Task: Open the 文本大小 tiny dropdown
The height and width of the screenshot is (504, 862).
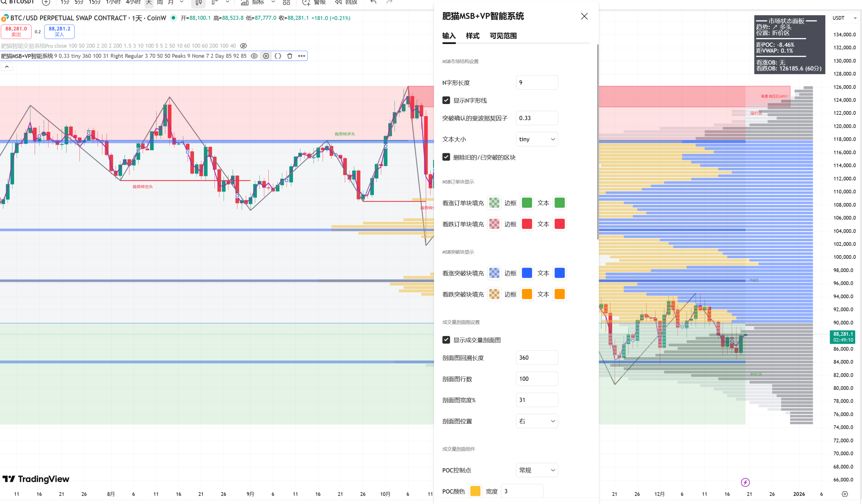Action: 537,139
